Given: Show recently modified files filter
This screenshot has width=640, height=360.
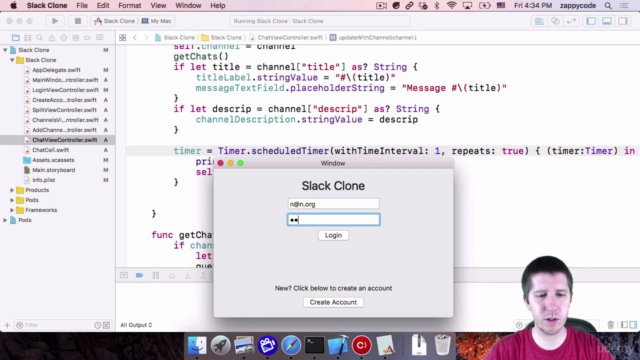Looking at the screenshot, I should click(98, 325).
